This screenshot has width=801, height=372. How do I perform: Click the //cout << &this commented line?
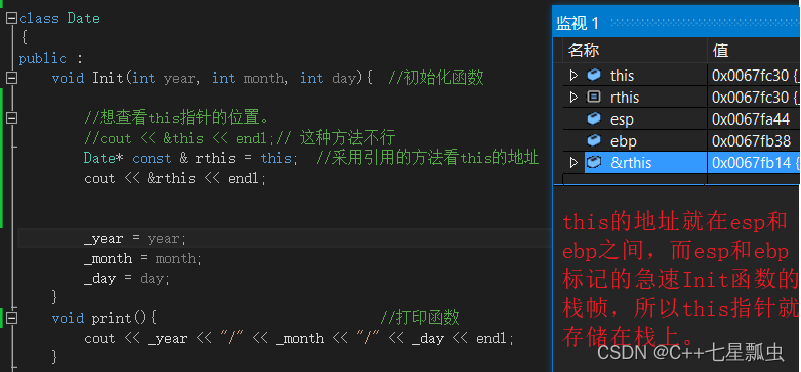240,138
